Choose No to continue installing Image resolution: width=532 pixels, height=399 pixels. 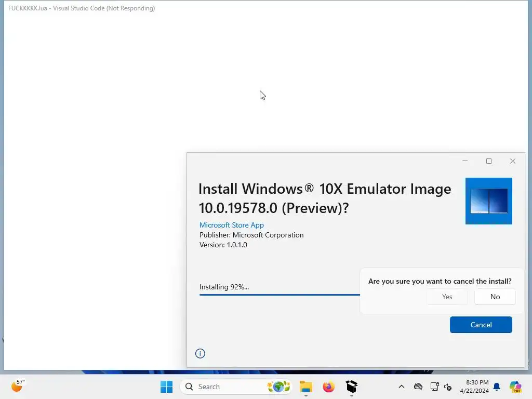[x=495, y=297]
